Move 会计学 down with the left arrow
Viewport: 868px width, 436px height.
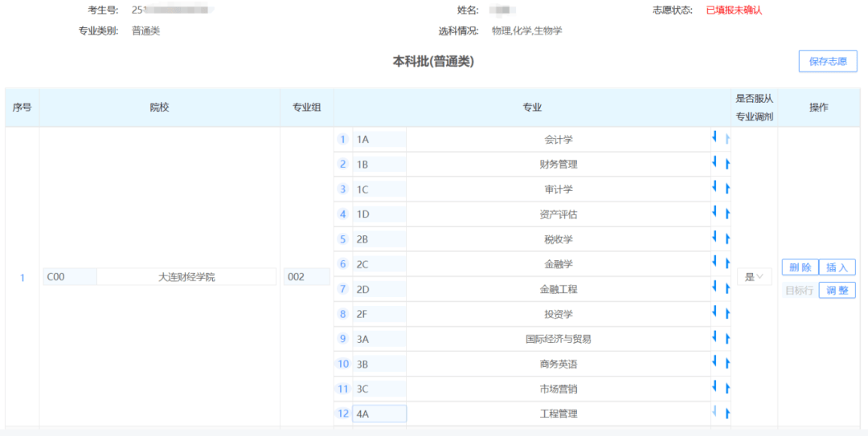click(714, 137)
